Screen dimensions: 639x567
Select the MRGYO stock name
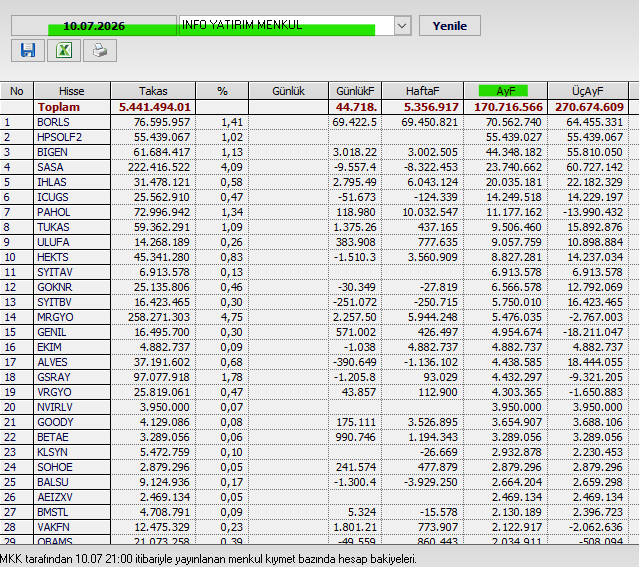coord(55,317)
